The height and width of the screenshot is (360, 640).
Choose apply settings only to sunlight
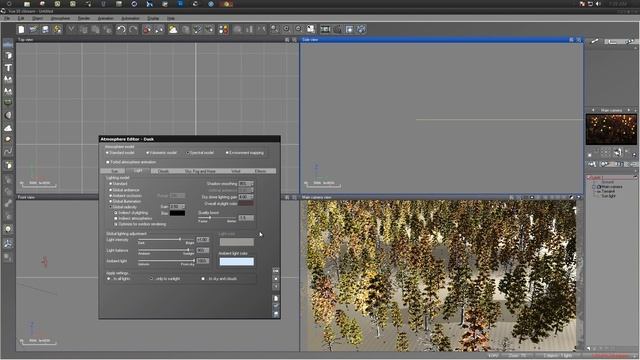151,279
